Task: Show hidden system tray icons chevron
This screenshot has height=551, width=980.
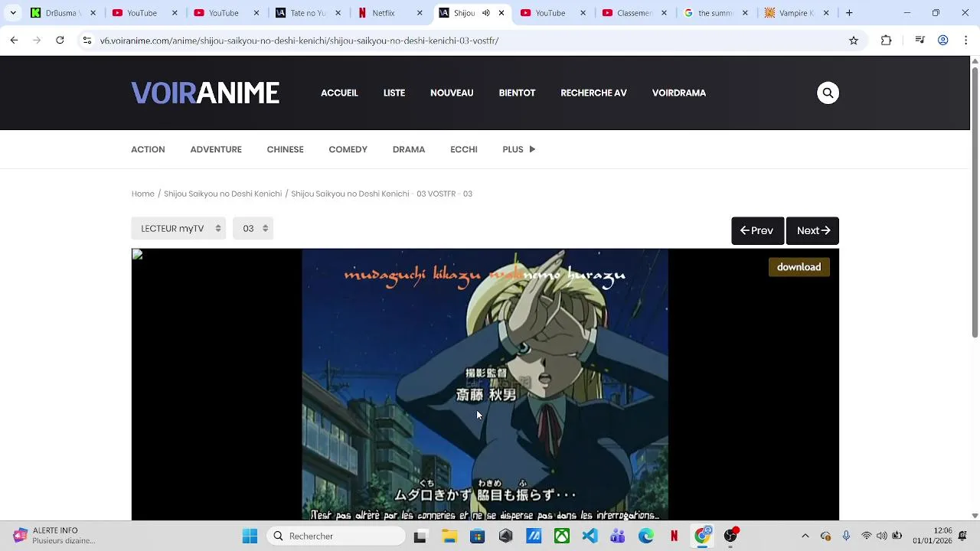Action: tap(805, 536)
